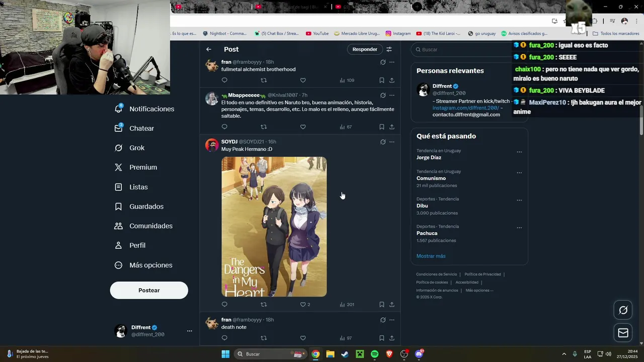Image resolution: width=644 pixels, height=362 pixels.
Task: Repost SOYDJ's Muy Peak Hermano post
Action: click(264, 304)
